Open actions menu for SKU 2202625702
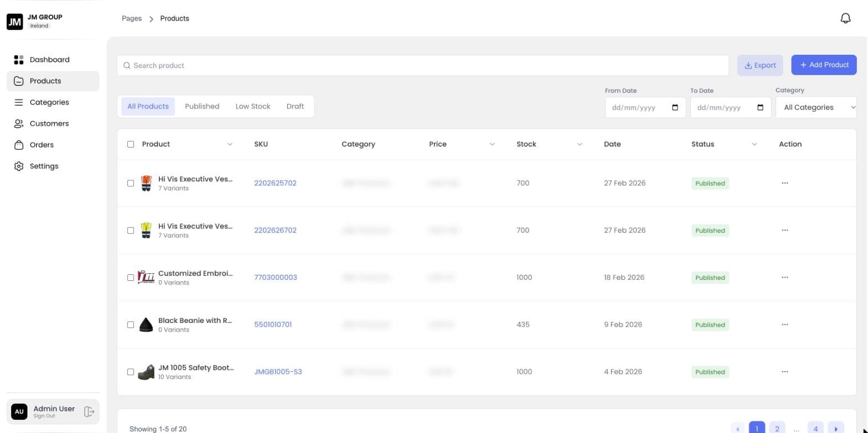 coord(784,183)
